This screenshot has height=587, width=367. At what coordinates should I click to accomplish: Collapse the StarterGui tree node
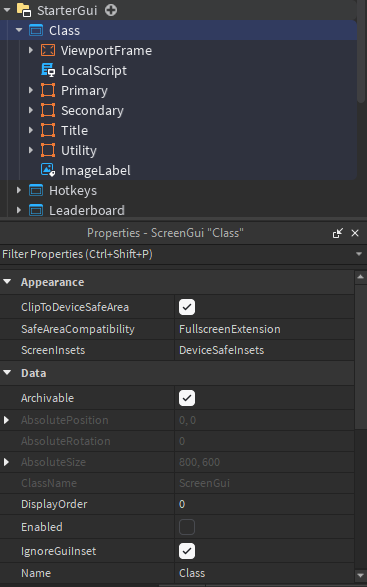coord(7,10)
